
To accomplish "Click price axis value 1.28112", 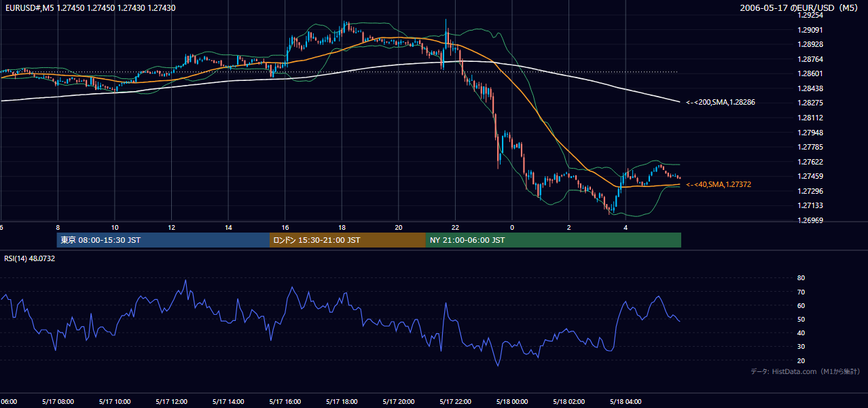I will coord(811,118).
